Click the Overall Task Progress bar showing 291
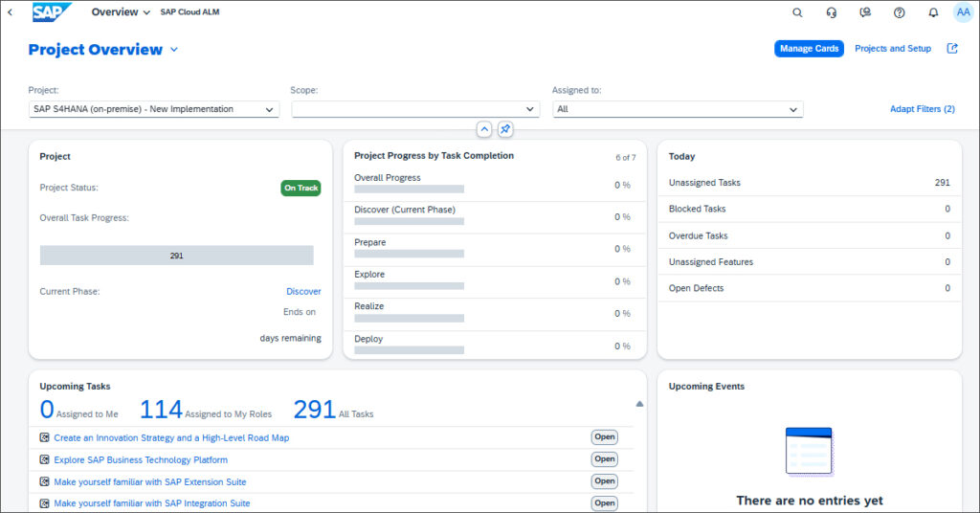 (x=177, y=256)
